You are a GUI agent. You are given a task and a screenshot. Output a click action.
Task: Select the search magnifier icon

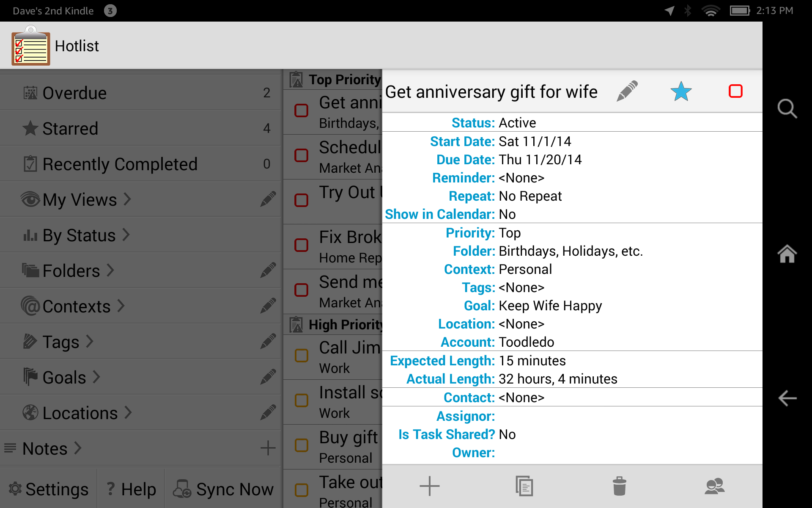[787, 109]
